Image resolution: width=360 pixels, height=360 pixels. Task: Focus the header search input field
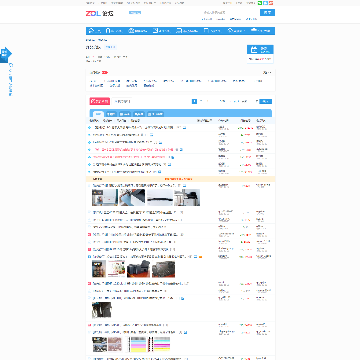coord(230,13)
